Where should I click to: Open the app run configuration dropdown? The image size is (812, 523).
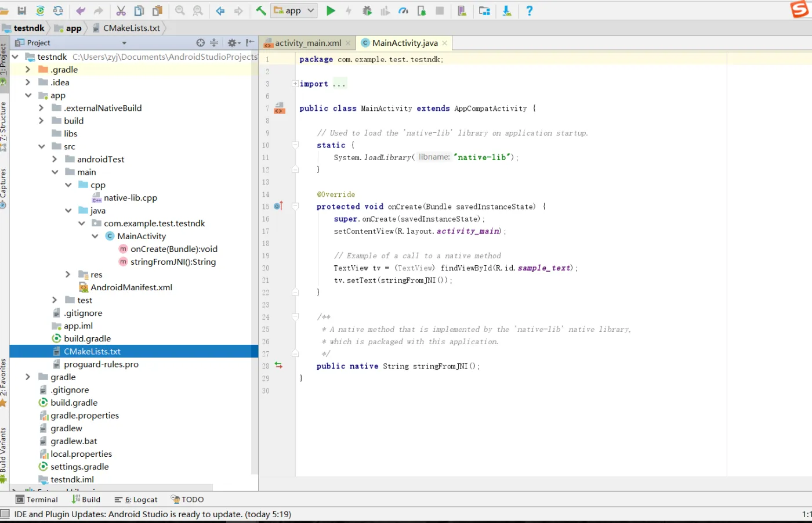click(294, 10)
